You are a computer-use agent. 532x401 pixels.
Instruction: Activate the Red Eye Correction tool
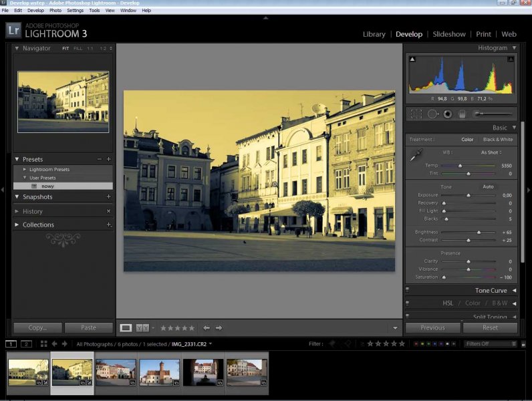coord(447,114)
